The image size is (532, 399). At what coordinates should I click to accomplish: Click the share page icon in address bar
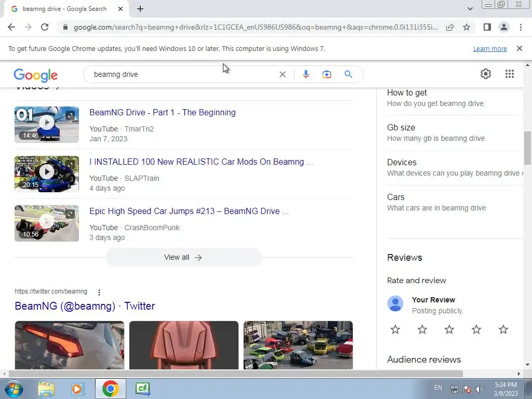click(450, 27)
